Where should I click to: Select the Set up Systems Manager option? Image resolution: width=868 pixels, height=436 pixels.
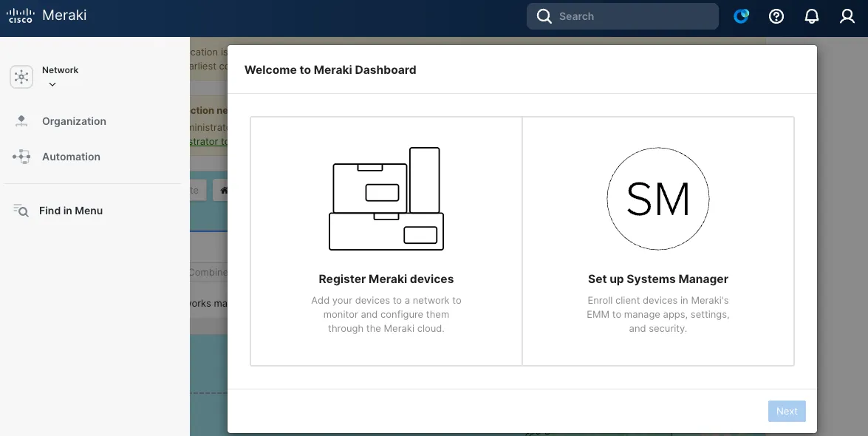657,241
